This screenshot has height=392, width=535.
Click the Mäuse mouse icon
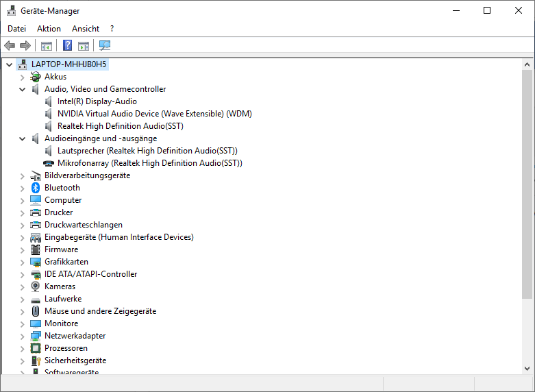[36, 311]
